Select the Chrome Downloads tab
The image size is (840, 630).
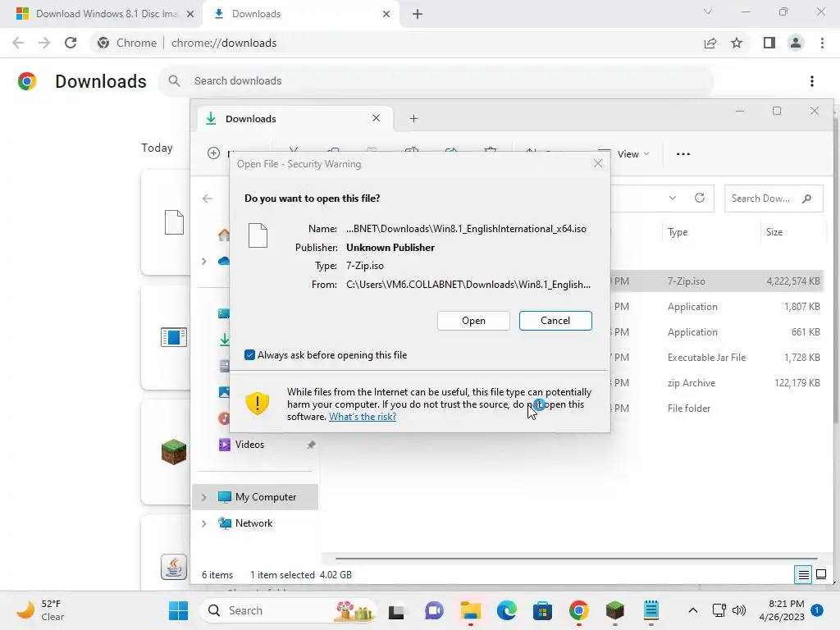300,14
